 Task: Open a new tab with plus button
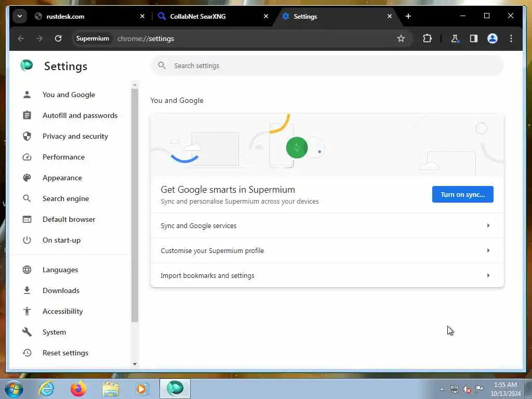408,16
